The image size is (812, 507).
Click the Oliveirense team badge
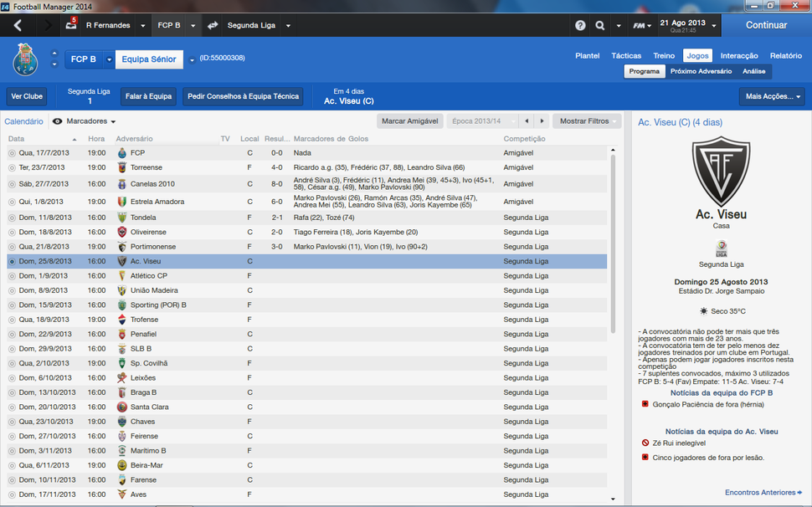pos(121,233)
